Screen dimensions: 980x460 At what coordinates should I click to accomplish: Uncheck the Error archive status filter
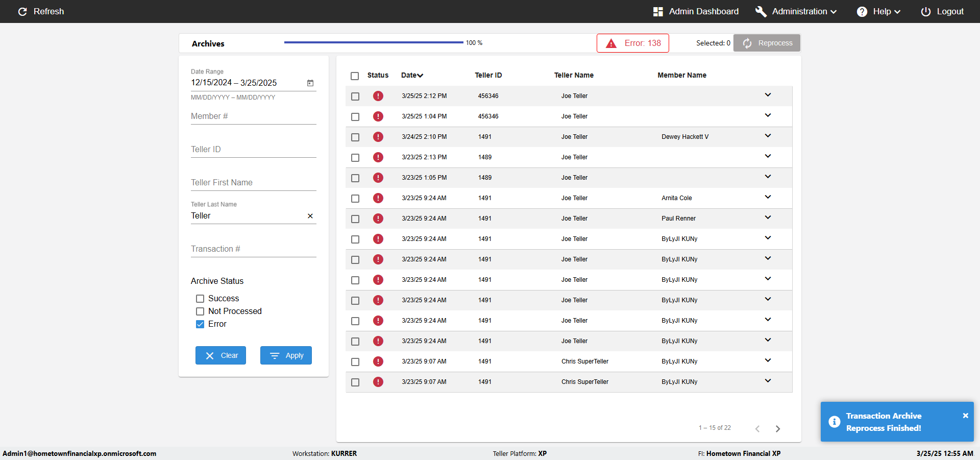tap(200, 324)
